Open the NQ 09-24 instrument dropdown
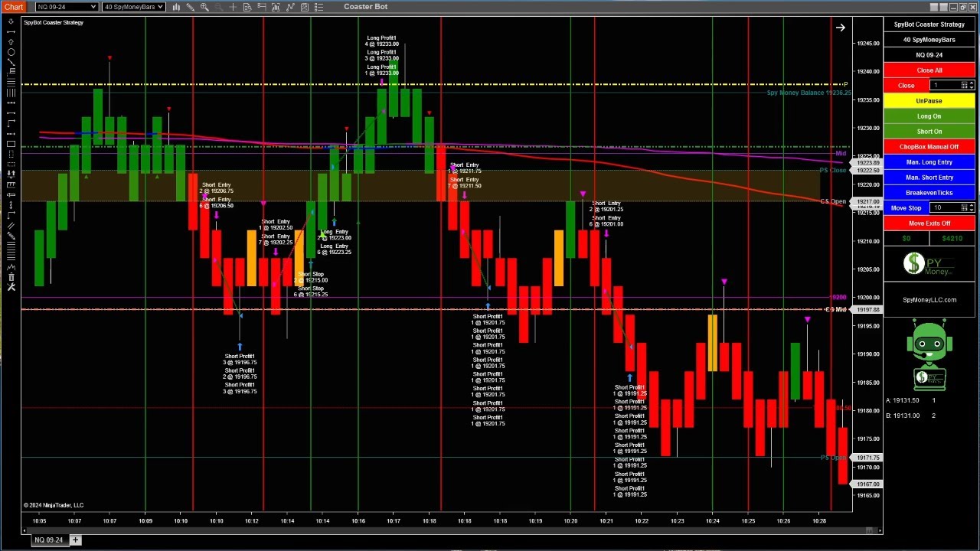Viewport: 980px width, 551px height. tap(67, 7)
